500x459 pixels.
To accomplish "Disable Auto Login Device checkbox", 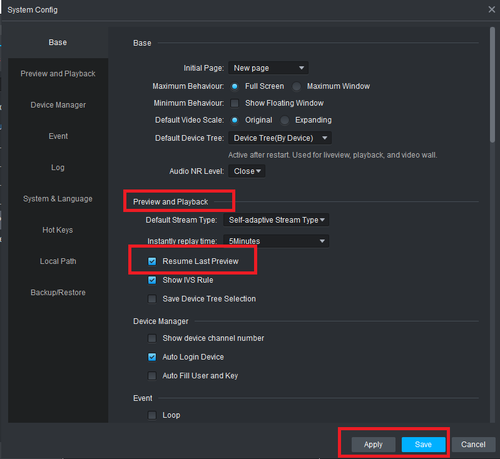I will (152, 357).
